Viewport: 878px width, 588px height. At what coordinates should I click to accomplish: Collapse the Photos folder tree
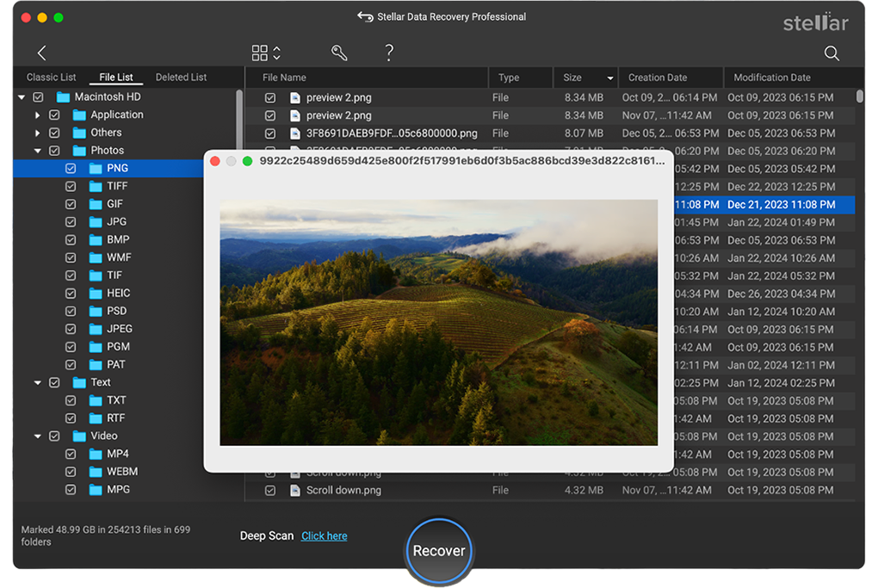(37, 151)
